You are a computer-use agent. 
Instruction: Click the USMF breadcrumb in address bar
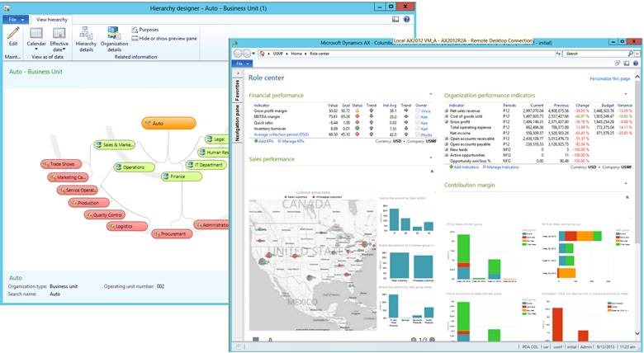[278, 54]
